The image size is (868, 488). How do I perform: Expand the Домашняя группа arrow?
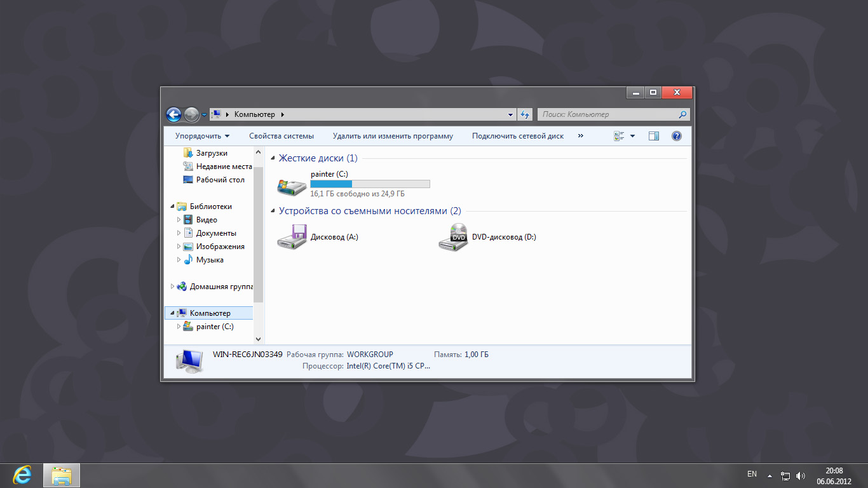click(172, 287)
